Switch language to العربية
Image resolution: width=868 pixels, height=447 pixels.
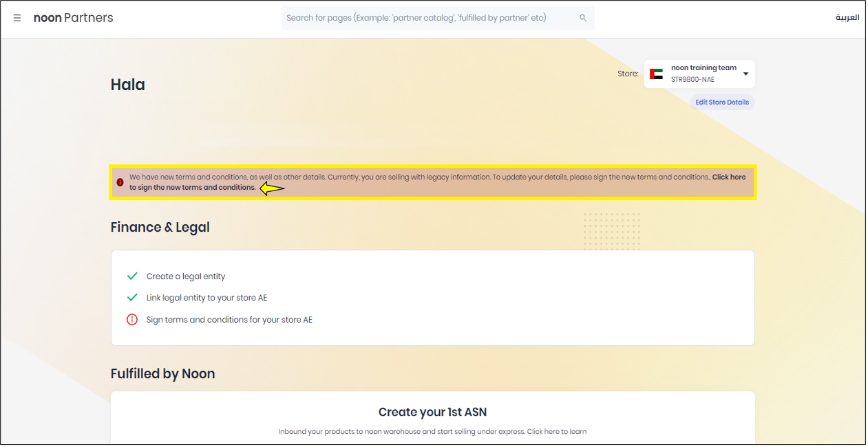847,18
